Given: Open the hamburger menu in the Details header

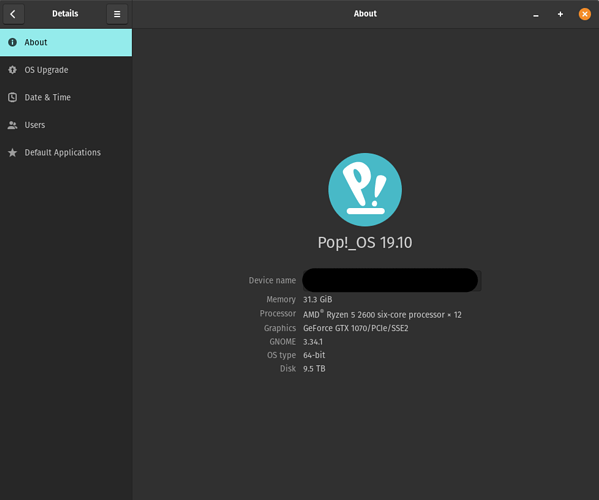Looking at the screenshot, I should pyautogui.click(x=117, y=14).
